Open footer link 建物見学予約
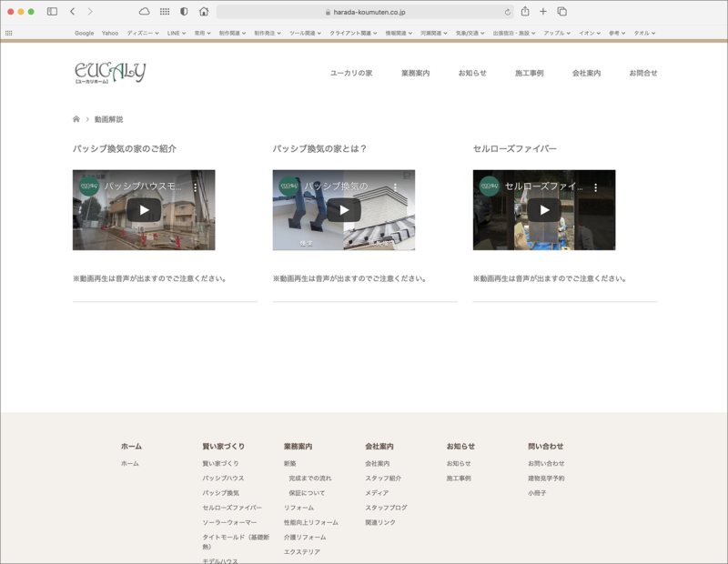The height and width of the screenshot is (564, 728). click(546, 478)
